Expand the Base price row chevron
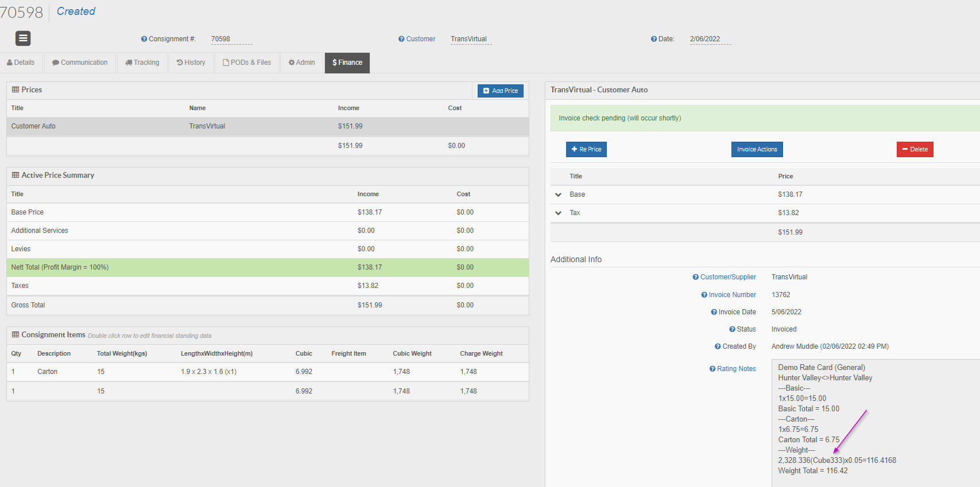 pos(558,195)
